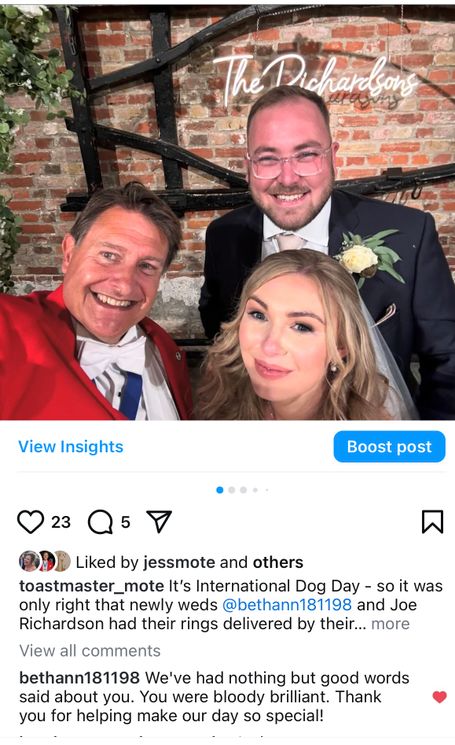Viewport: 455px width, 745px height.
Task: Like bethann181198's comment with red heart
Action: click(440, 697)
